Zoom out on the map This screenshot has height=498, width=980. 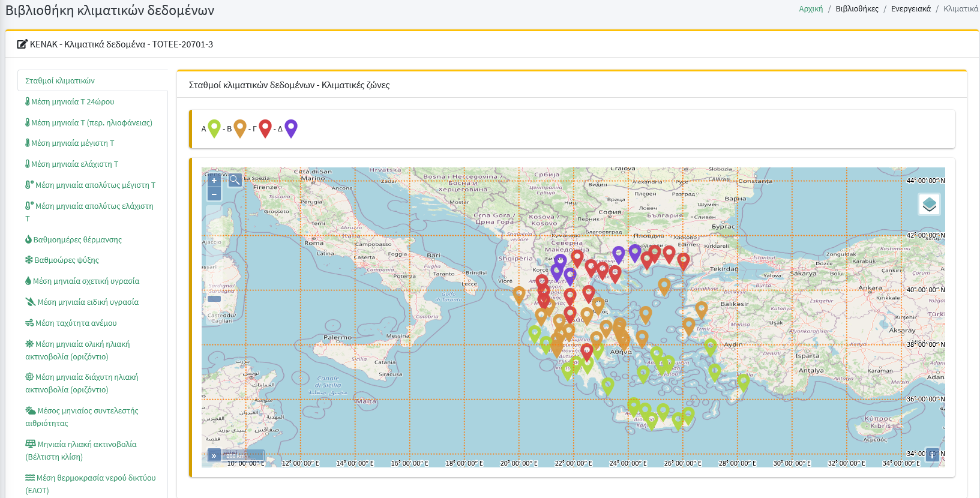[214, 194]
